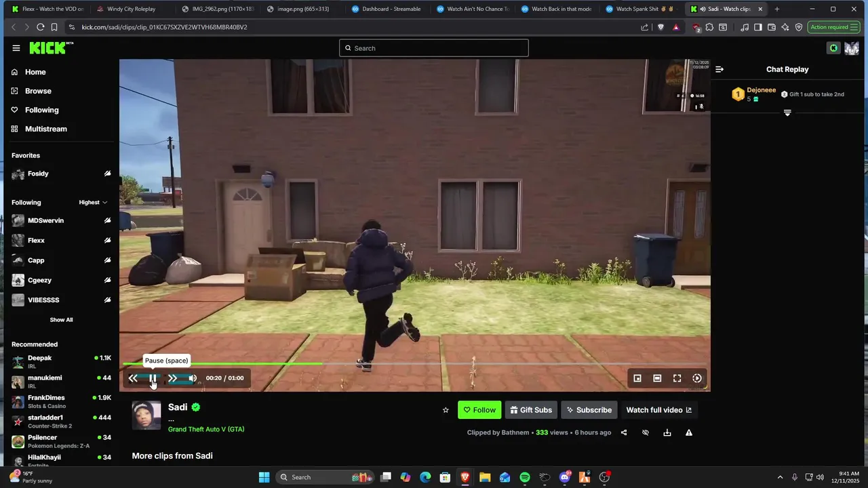Open the user profile avatar menu

pos(851,48)
